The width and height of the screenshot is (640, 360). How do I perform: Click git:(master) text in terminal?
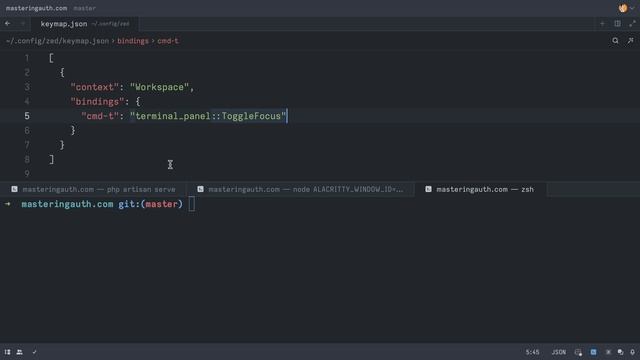click(x=151, y=204)
